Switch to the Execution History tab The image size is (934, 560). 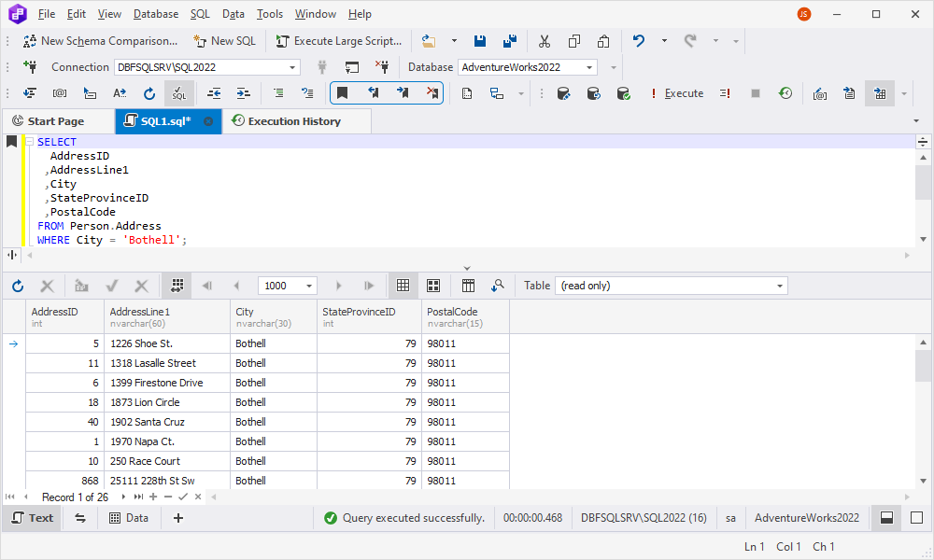tap(296, 121)
